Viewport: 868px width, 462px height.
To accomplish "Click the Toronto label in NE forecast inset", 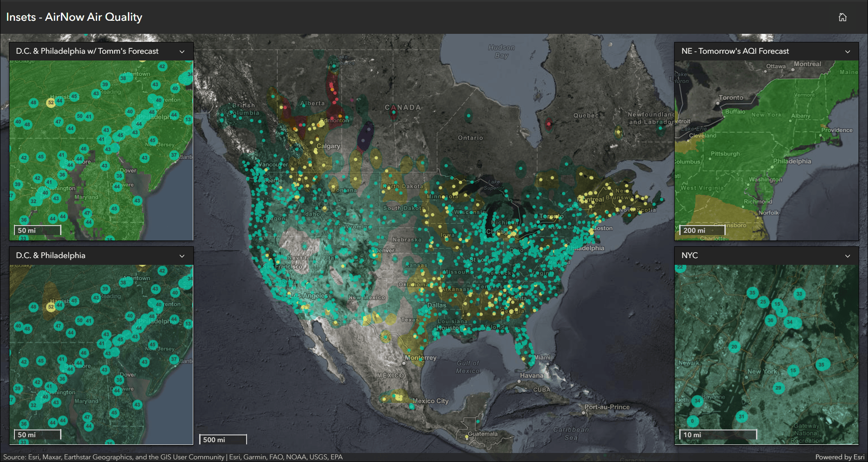I will click(x=731, y=97).
